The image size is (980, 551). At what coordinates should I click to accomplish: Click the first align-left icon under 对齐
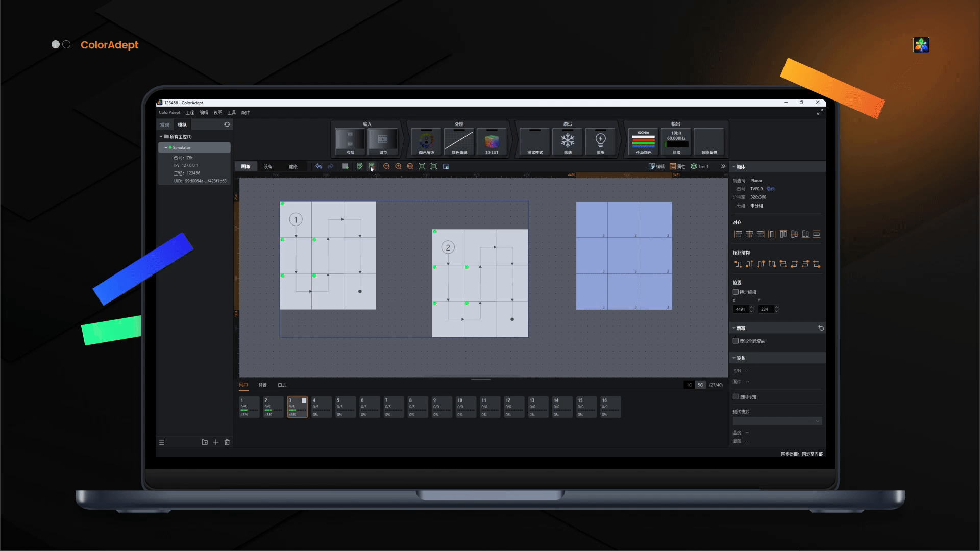738,234
